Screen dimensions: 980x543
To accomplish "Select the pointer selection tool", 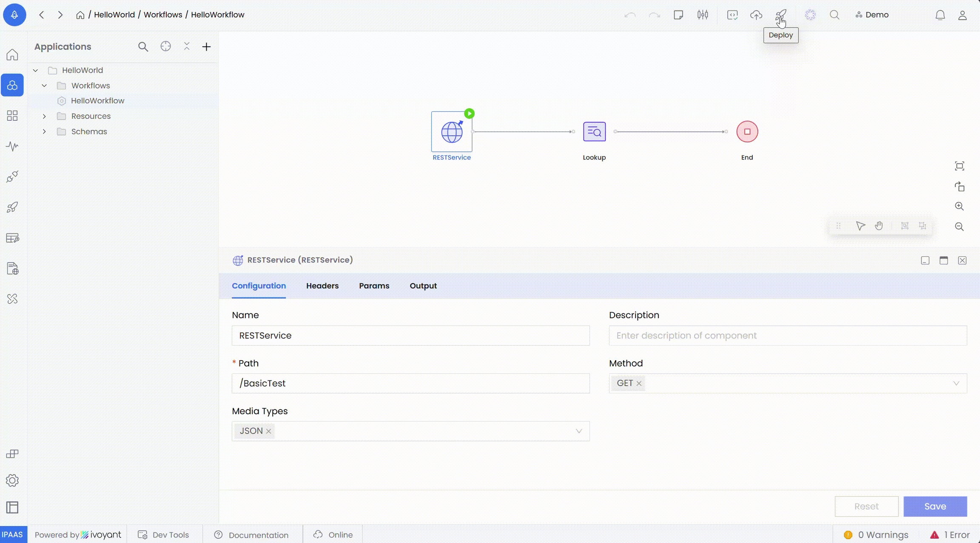I will tap(860, 226).
